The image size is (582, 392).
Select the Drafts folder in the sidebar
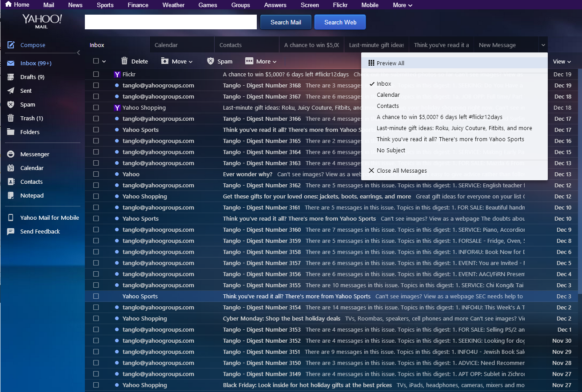point(30,77)
